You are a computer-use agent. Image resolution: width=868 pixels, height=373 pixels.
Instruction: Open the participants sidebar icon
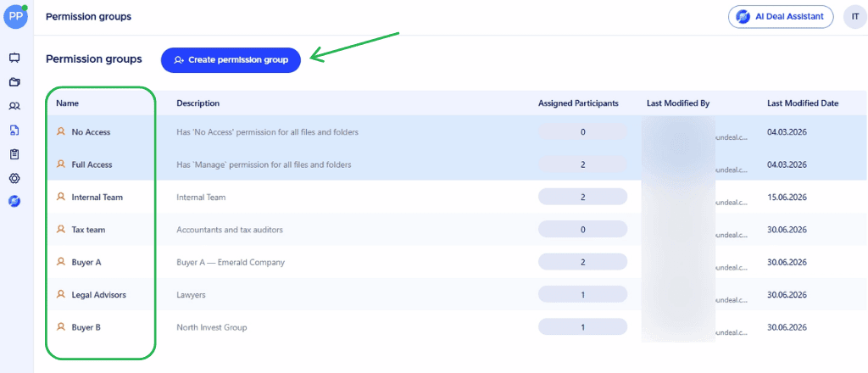[x=15, y=106]
